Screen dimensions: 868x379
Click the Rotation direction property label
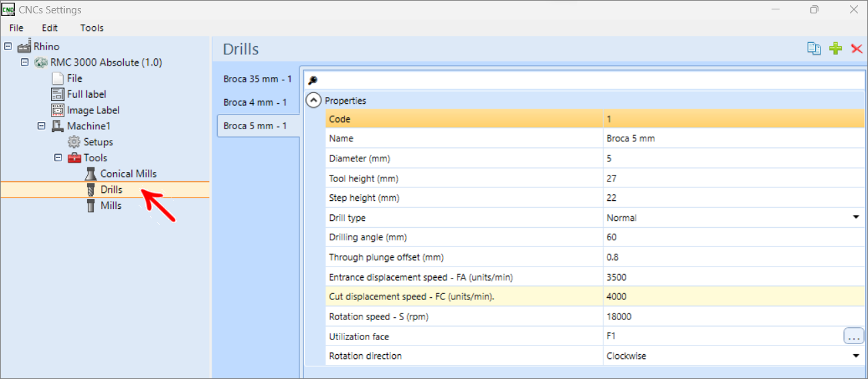pos(365,356)
